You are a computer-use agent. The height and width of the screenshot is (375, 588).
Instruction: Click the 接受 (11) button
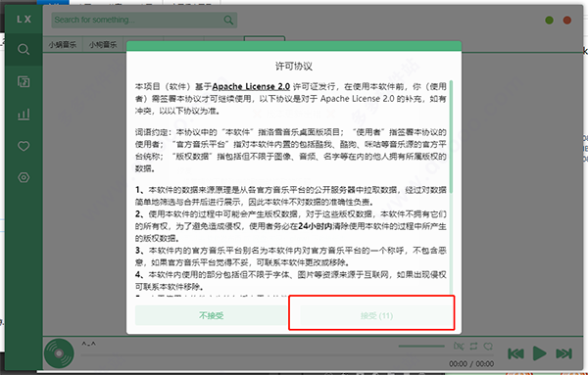[x=376, y=315]
